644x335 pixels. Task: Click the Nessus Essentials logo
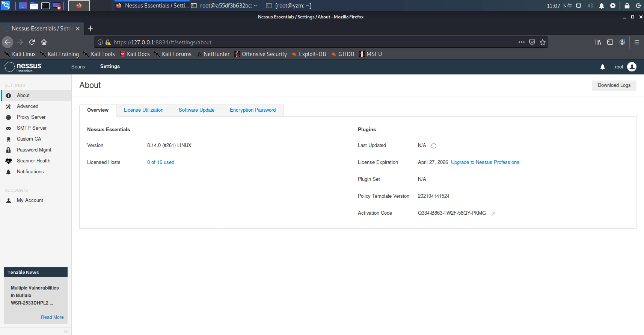[23, 67]
